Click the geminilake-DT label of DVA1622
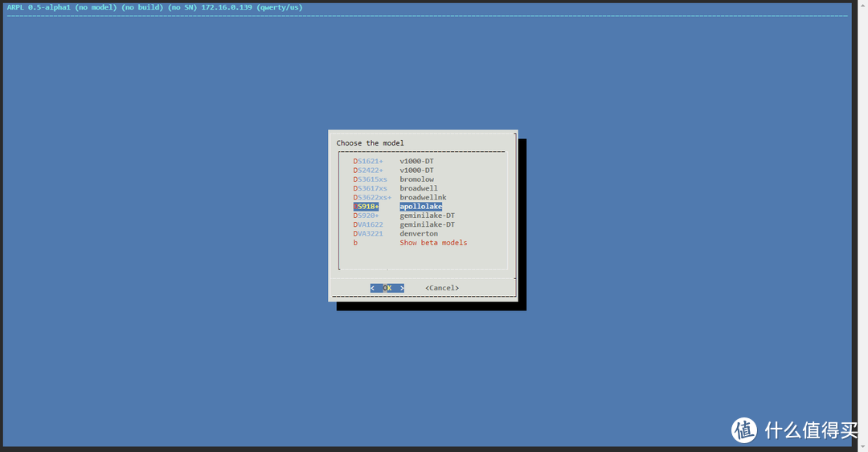 click(x=428, y=224)
